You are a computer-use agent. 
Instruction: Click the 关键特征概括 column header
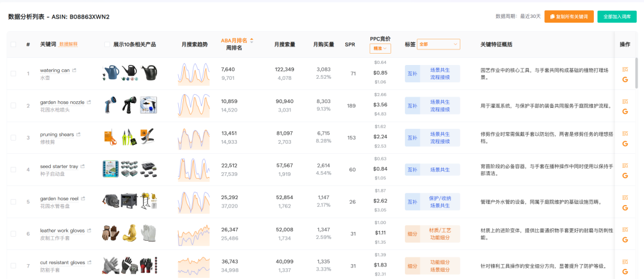click(x=496, y=44)
